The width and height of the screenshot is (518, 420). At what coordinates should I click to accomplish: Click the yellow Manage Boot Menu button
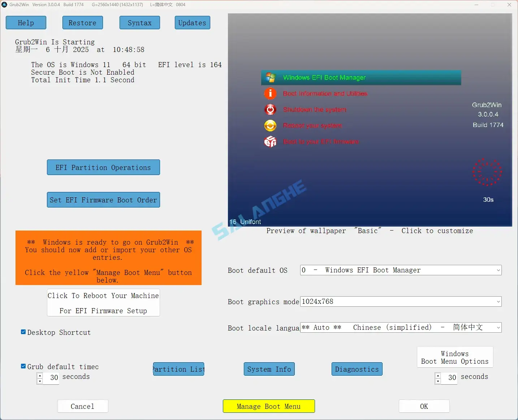pyautogui.click(x=268, y=406)
